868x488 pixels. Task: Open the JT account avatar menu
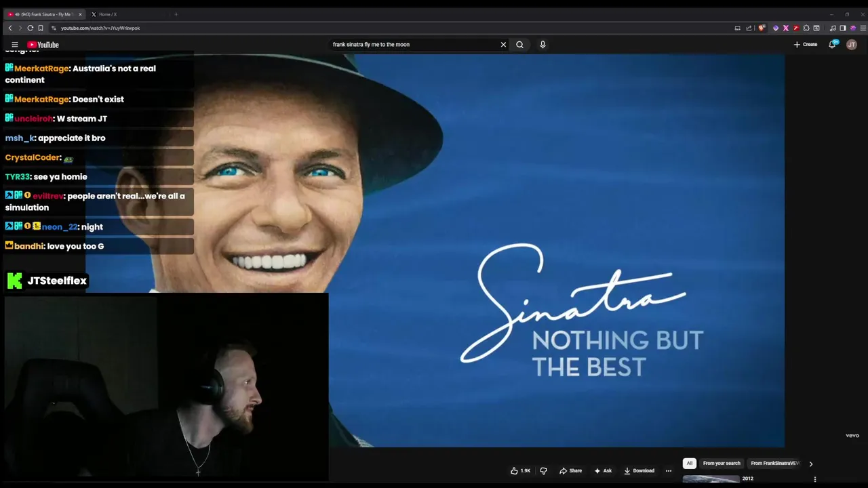click(x=852, y=45)
